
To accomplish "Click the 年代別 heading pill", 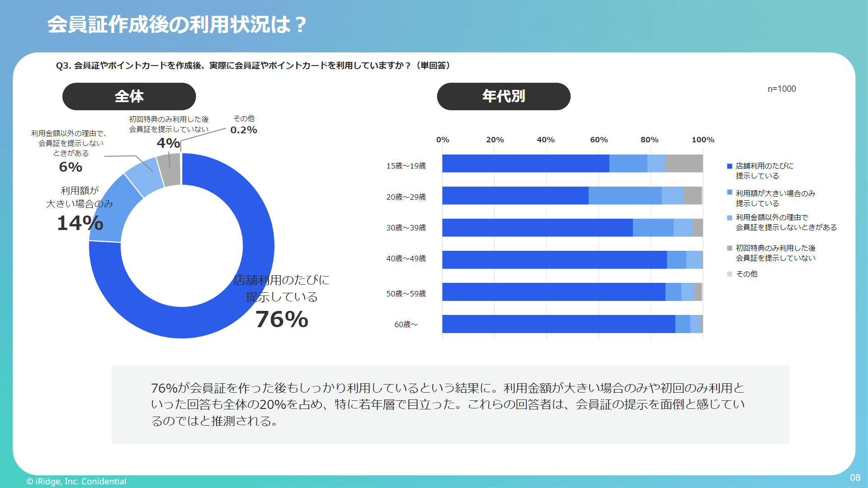I will pyautogui.click(x=503, y=96).
